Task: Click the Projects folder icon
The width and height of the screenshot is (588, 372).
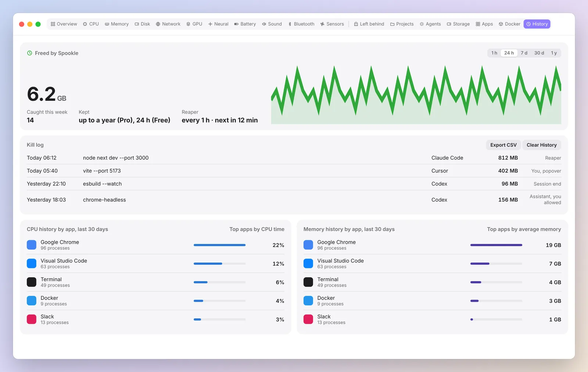Action: (392, 24)
